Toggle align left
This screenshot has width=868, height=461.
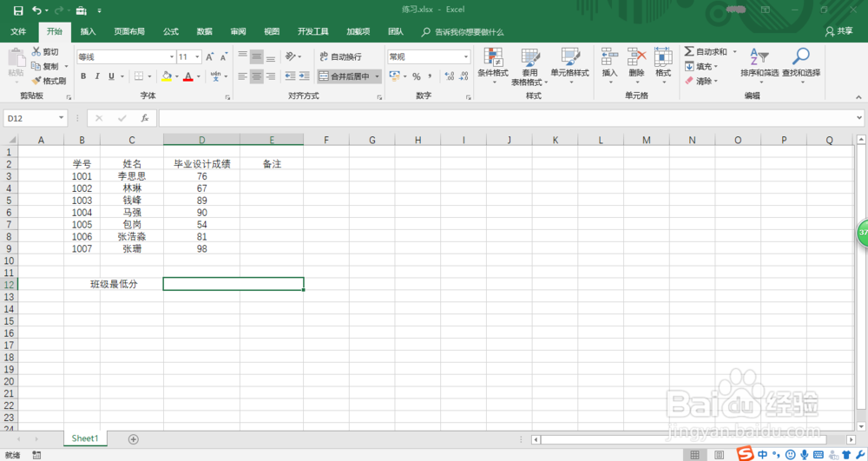242,76
